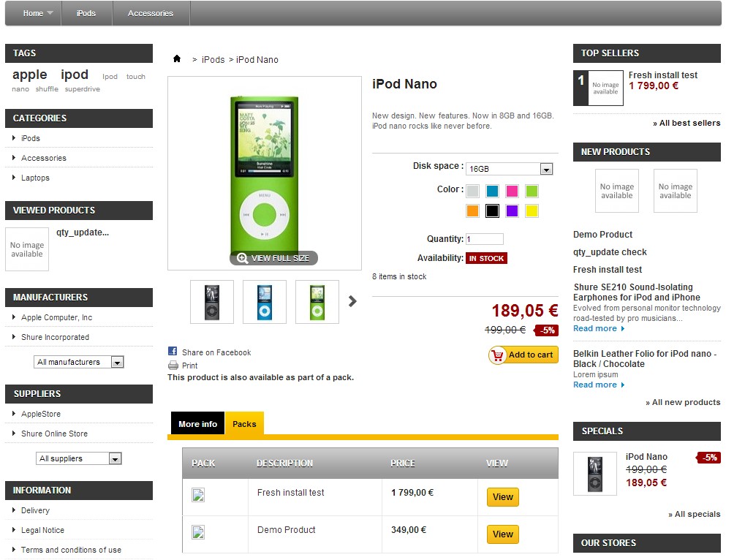Switch to the Packs tab
Image resolution: width=745 pixels, height=560 pixels.
pos(244,424)
